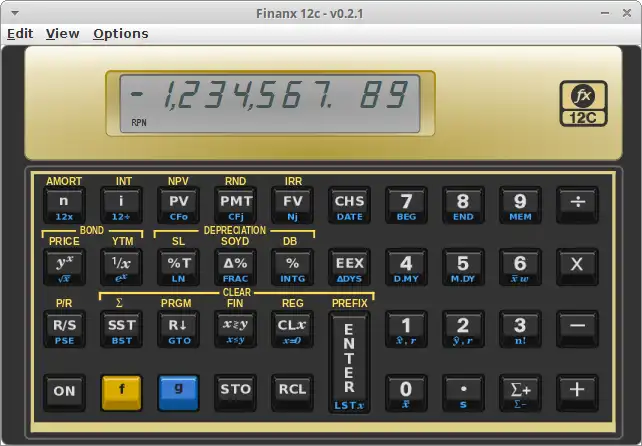Viewport: 642px width, 446px height.
Task: Click the %T percent of total key
Action: coord(179,267)
